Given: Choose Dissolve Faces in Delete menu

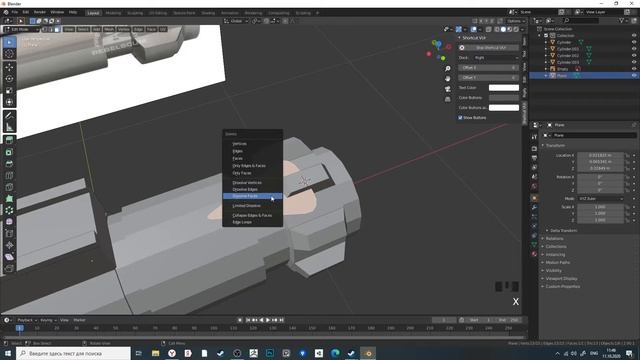Looking at the screenshot, I should (x=253, y=196).
